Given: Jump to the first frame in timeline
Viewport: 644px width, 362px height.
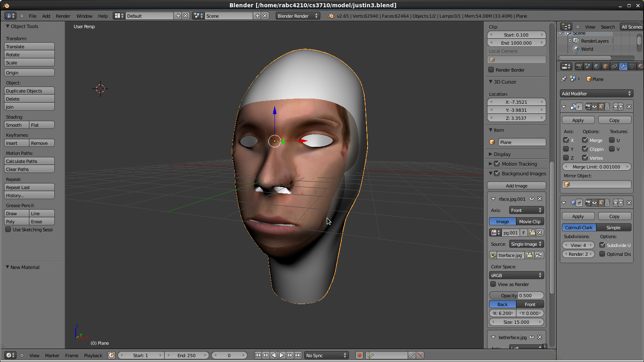Looking at the screenshot, I should point(258,355).
